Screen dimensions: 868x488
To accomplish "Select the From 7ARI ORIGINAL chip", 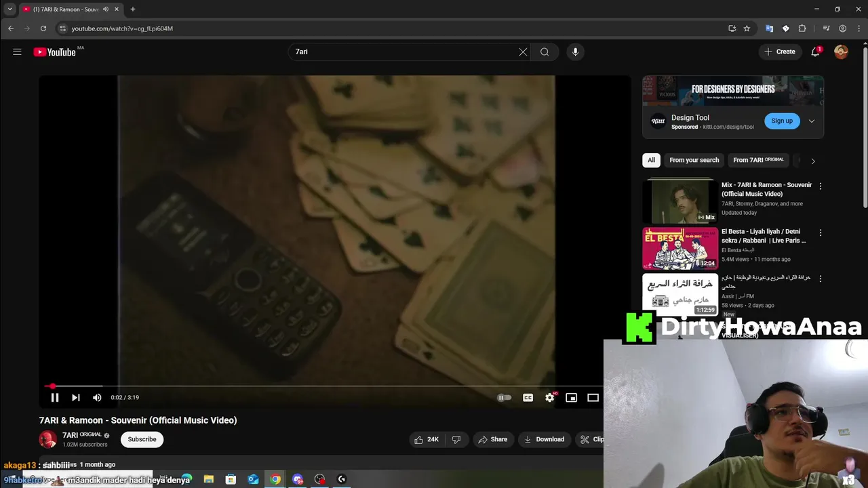I will pos(758,160).
